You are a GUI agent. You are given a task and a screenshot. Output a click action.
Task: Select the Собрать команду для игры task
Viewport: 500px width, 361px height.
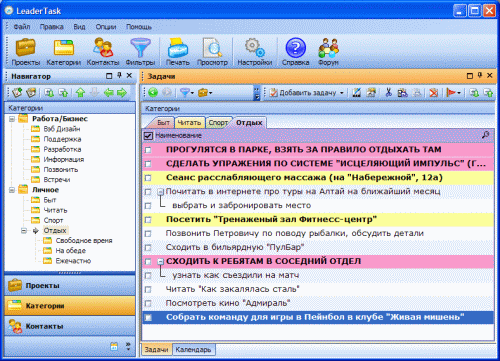[x=318, y=317]
